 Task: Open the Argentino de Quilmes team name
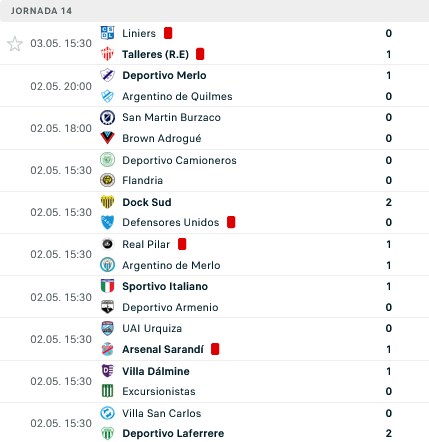point(177,96)
